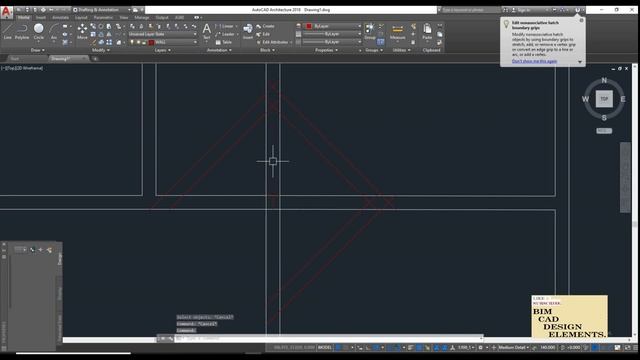Toggle MODEL space button in status bar
Screen dimensions: 640x360
pyautogui.click(x=325, y=348)
